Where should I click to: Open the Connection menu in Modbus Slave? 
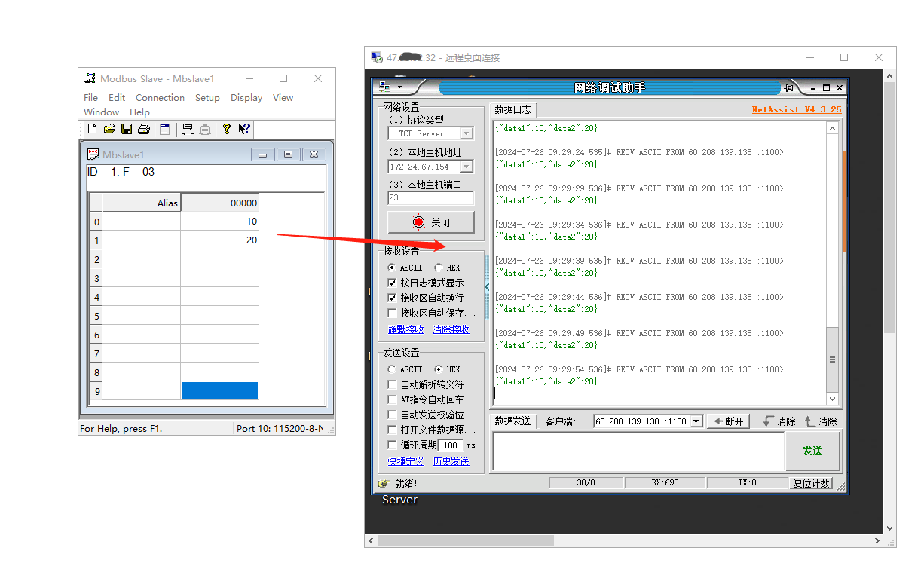[x=160, y=97]
